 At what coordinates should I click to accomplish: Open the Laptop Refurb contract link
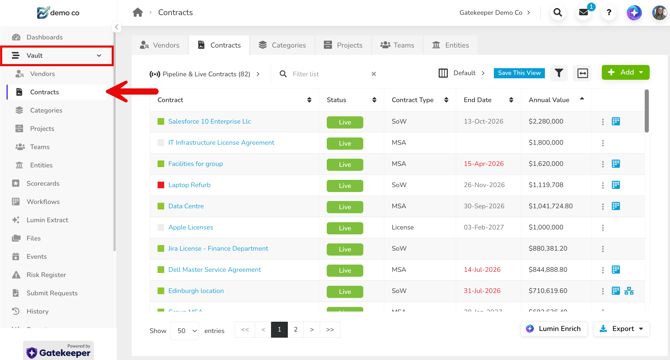tap(189, 185)
